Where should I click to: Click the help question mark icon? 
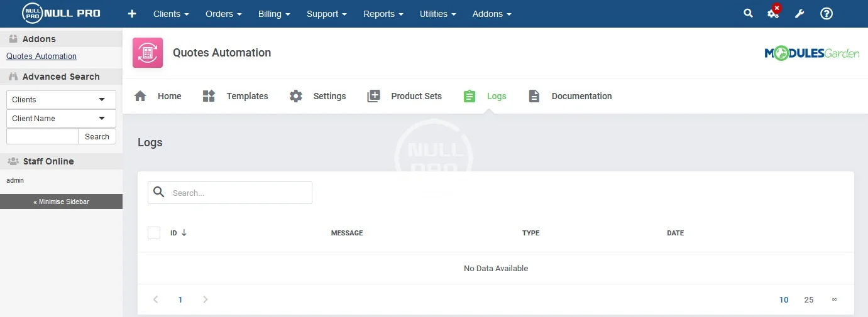tap(827, 14)
